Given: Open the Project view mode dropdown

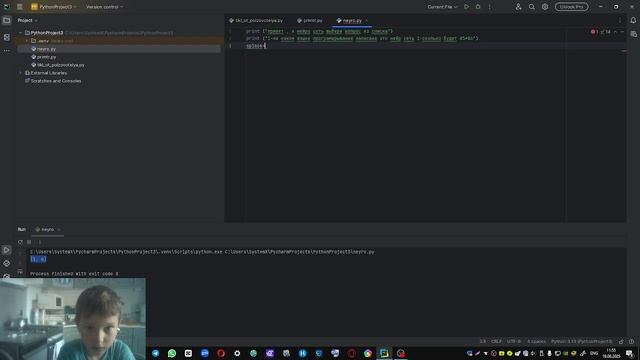Looking at the screenshot, I should pos(27,20).
